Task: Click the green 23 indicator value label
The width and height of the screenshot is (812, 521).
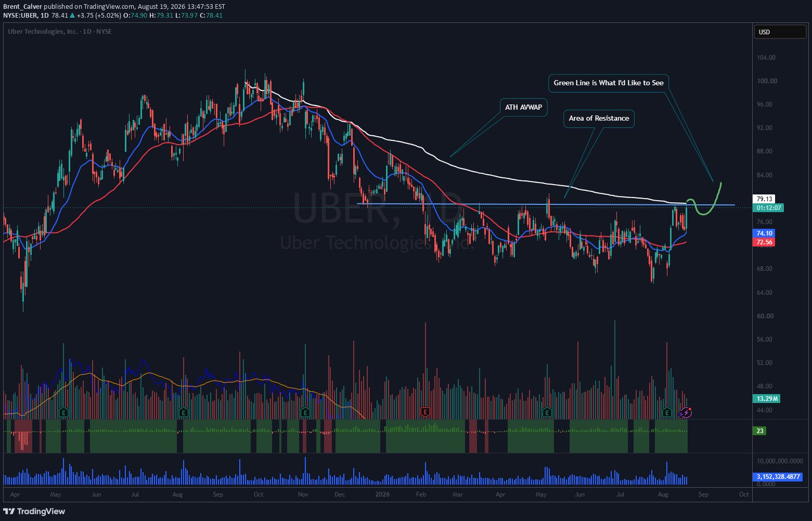Action: pyautogui.click(x=759, y=431)
